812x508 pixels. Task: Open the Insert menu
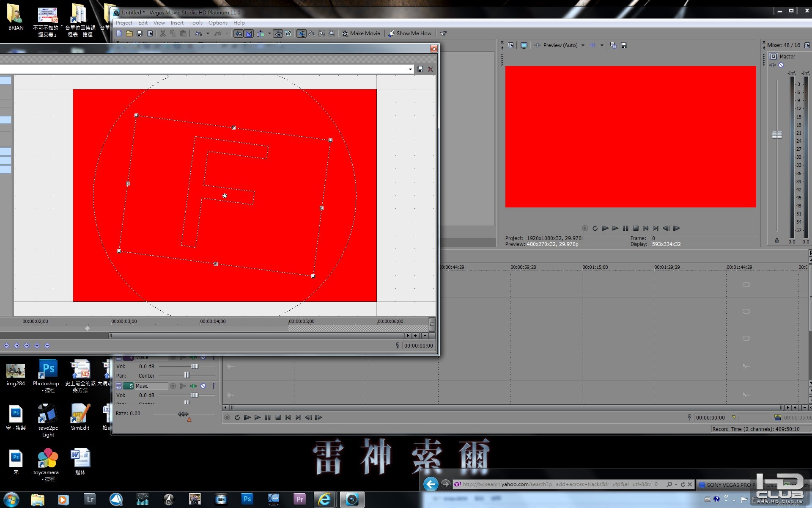pos(177,23)
